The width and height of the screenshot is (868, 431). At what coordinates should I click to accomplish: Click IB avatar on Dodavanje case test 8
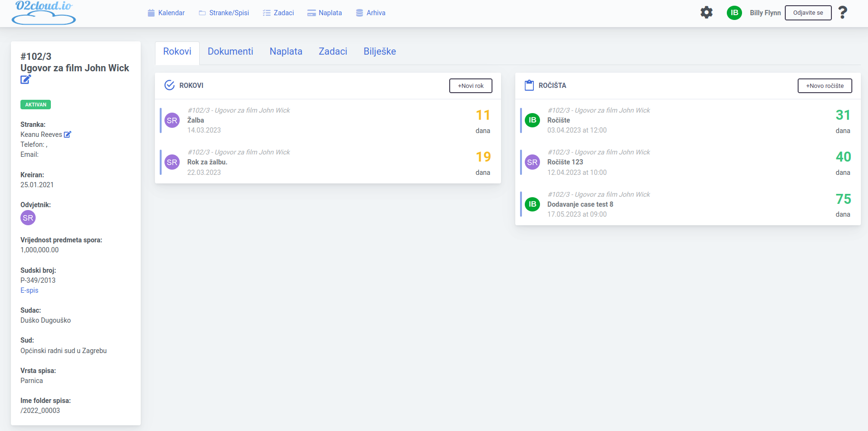tap(532, 204)
